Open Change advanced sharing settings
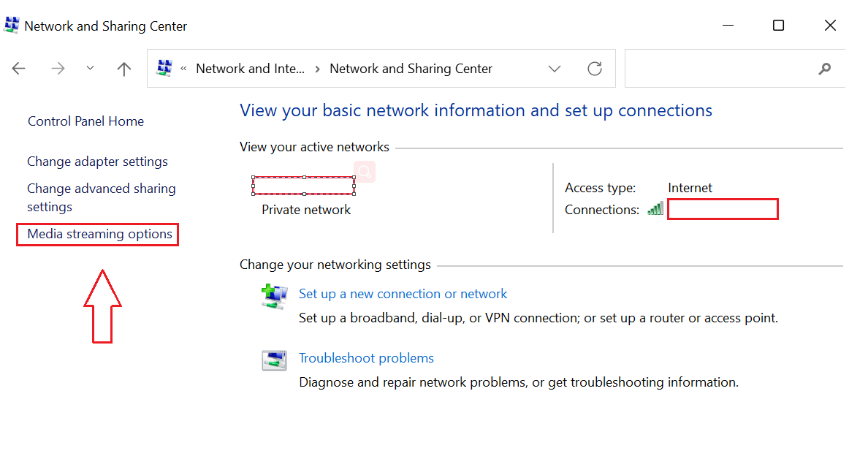Viewport: 868px width, 459px height. [101, 197]
